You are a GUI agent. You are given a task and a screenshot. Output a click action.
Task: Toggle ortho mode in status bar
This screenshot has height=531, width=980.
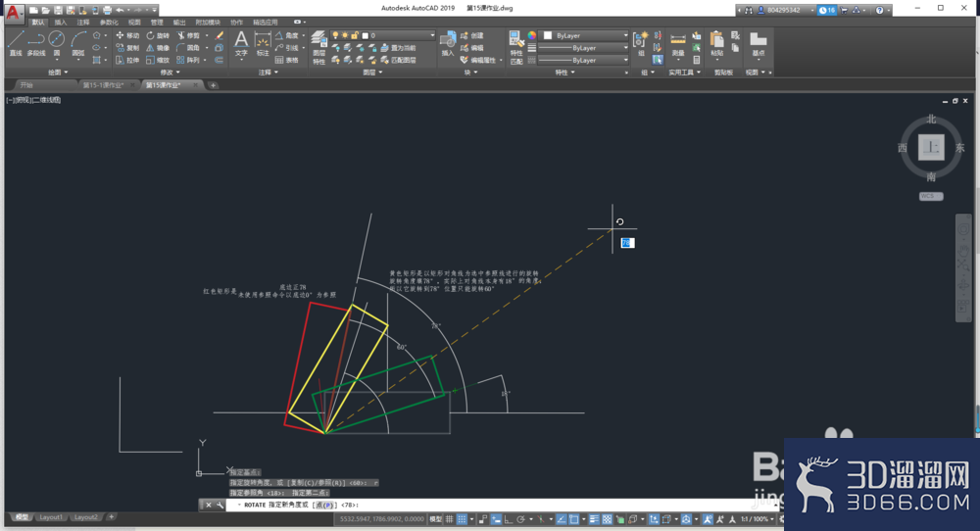coord(509,519)
